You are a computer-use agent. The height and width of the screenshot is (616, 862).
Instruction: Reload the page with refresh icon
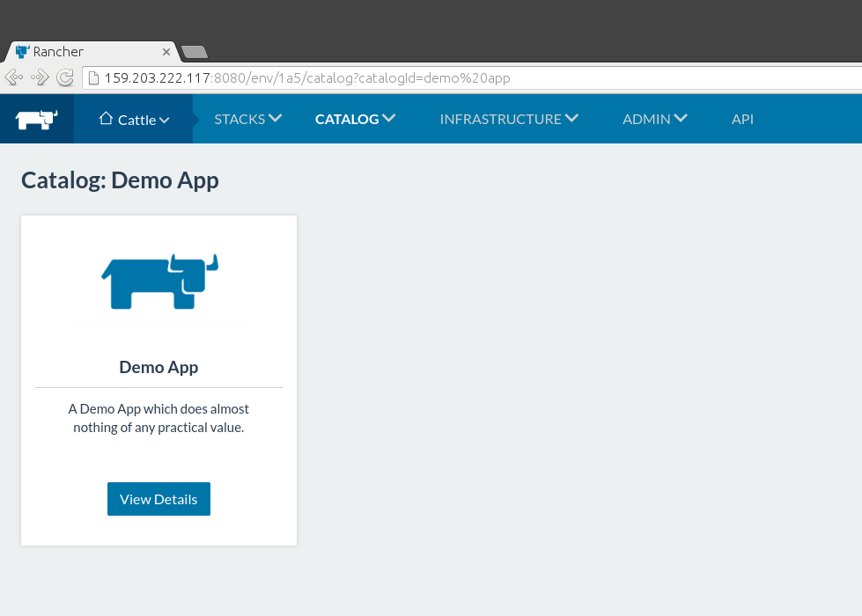[65, 77]
